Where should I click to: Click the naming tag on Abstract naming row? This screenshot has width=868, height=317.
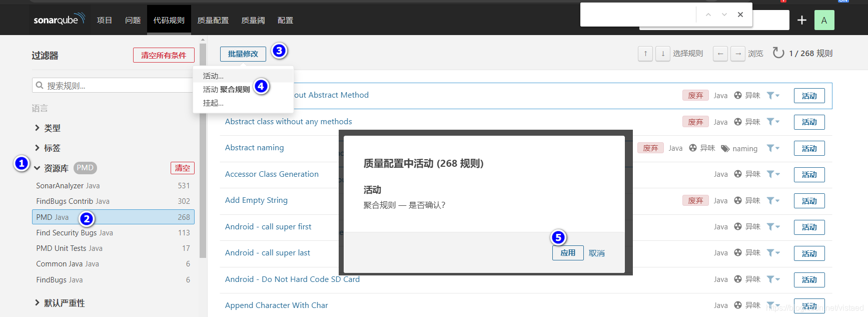point(739,148)
